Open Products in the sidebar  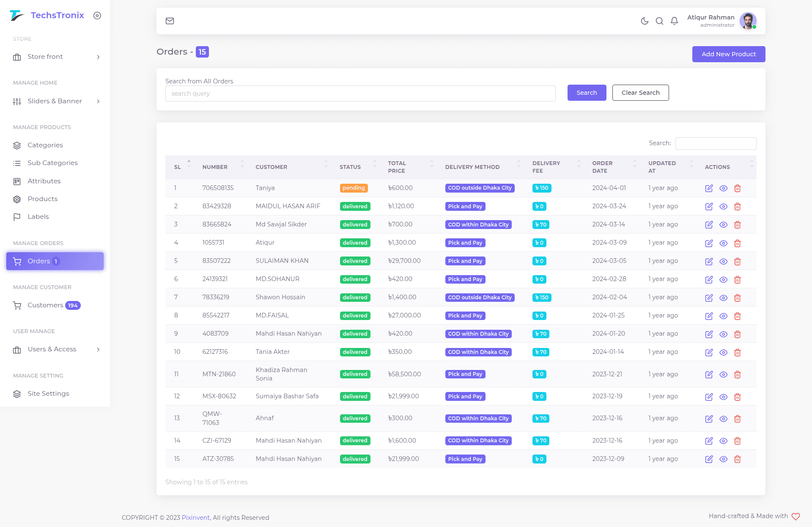click(x=42, y=199)
